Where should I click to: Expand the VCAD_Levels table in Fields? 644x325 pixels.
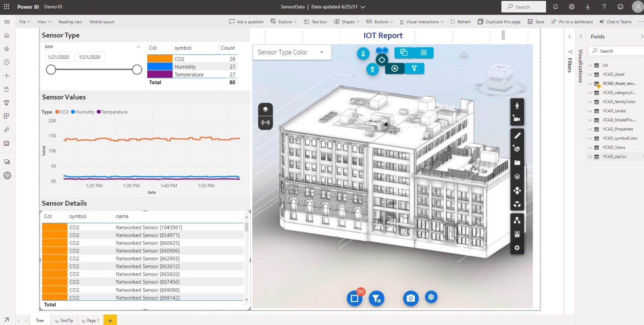click(x=590, y=111)
